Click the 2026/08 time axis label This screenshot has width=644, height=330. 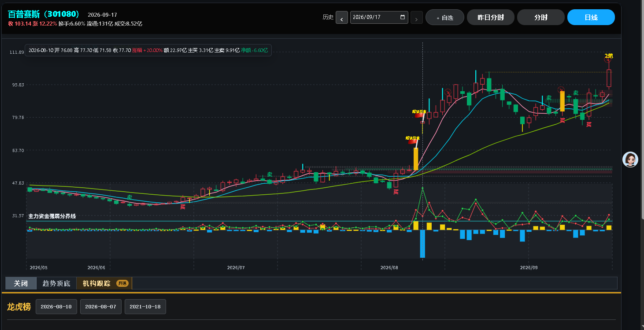[x=389, y=267]
